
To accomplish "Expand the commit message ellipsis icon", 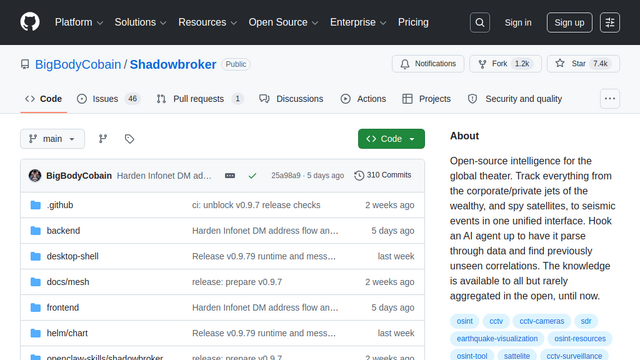I will pos(230,176).
